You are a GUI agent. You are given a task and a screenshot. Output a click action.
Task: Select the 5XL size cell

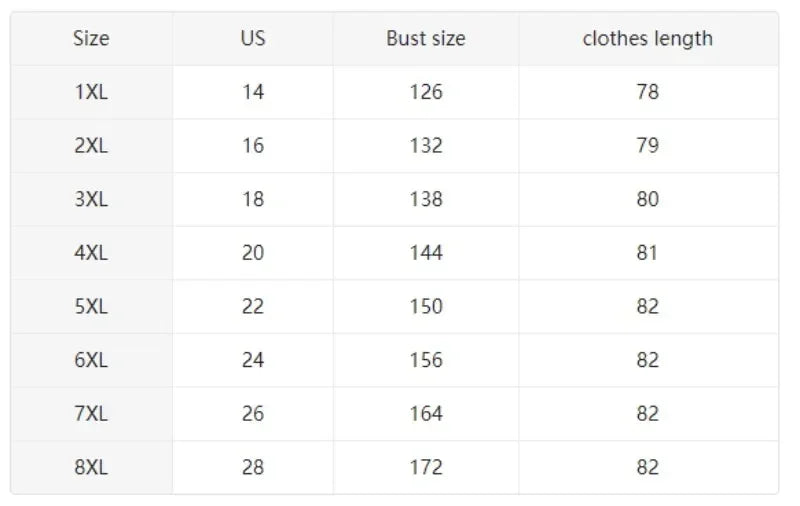[91, 306]
